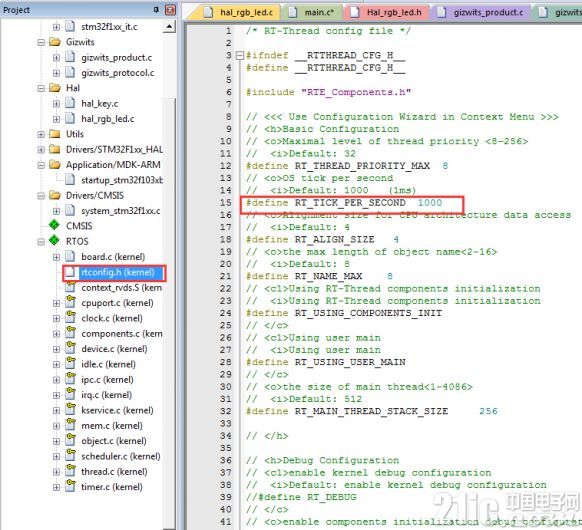Pin the Project panel with pushpin icon
The image size is (582, 530).
(156, 10)
